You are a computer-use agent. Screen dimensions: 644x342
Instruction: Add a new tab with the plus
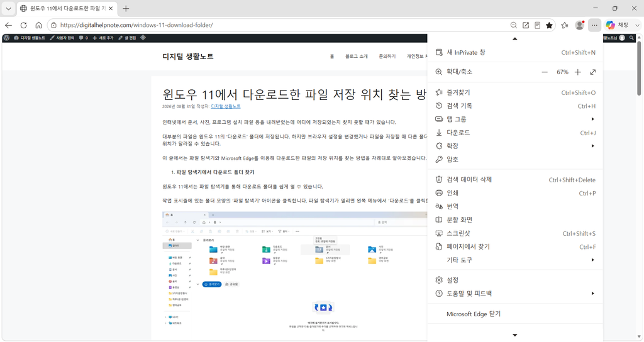[126, 8]
